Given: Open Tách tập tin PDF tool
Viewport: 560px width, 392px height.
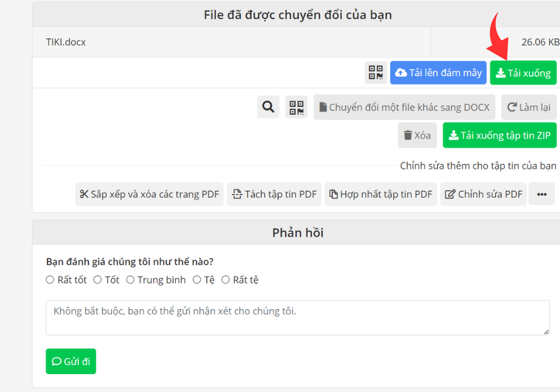Looking at the screenshot, I should pyautogui.click(x=274, y=194).
